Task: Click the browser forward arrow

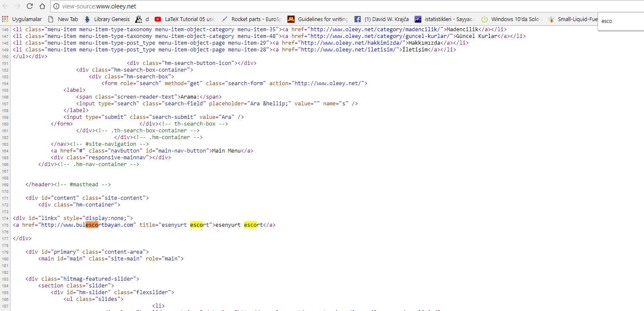Action: tap(18, 6)
